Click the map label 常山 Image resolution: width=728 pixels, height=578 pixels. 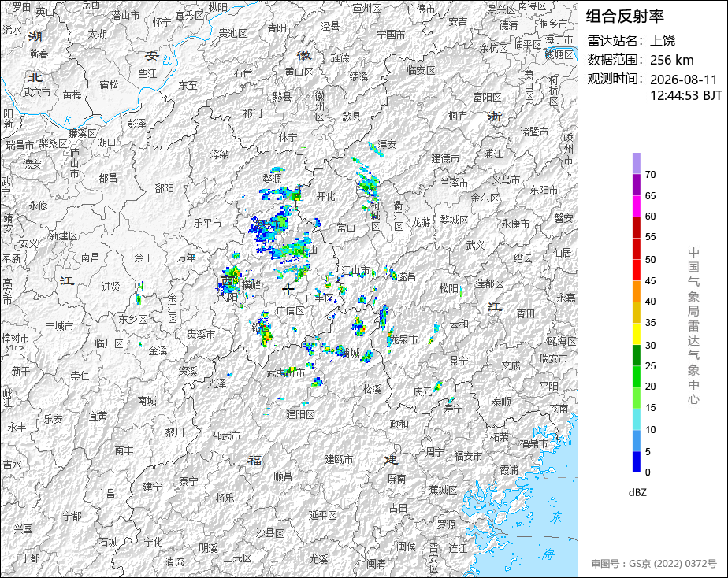[x=346, y=228]
